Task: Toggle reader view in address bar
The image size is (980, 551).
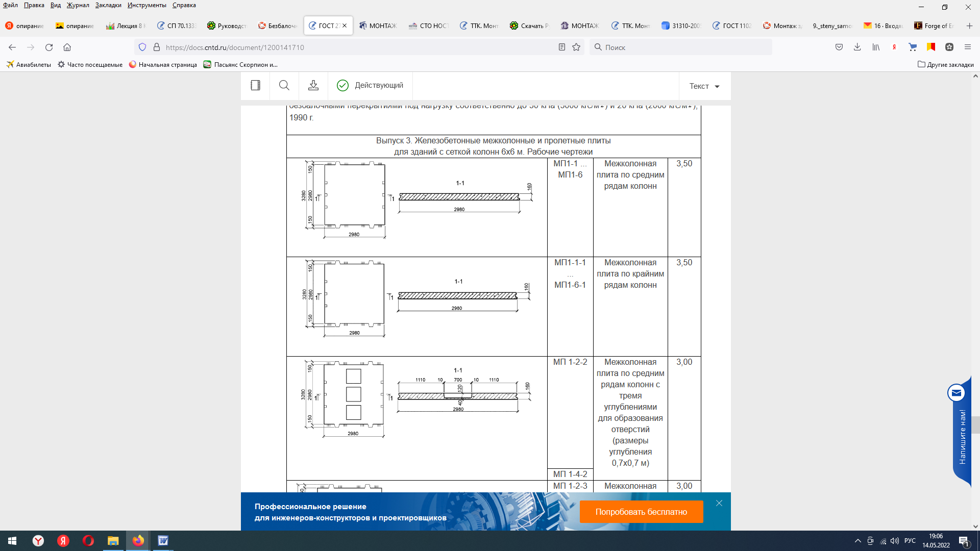Action: (x=562, y=47)
